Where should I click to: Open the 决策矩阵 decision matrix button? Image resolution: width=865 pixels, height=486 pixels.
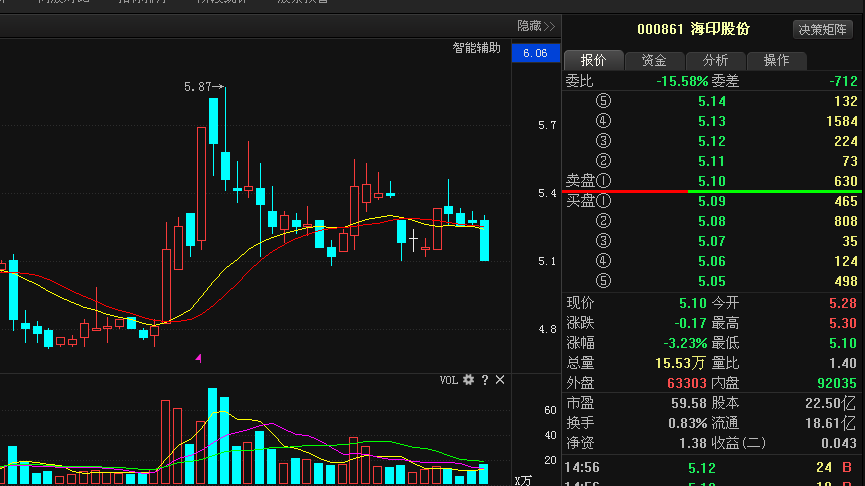pyautogui.click(x=825, y=29)
